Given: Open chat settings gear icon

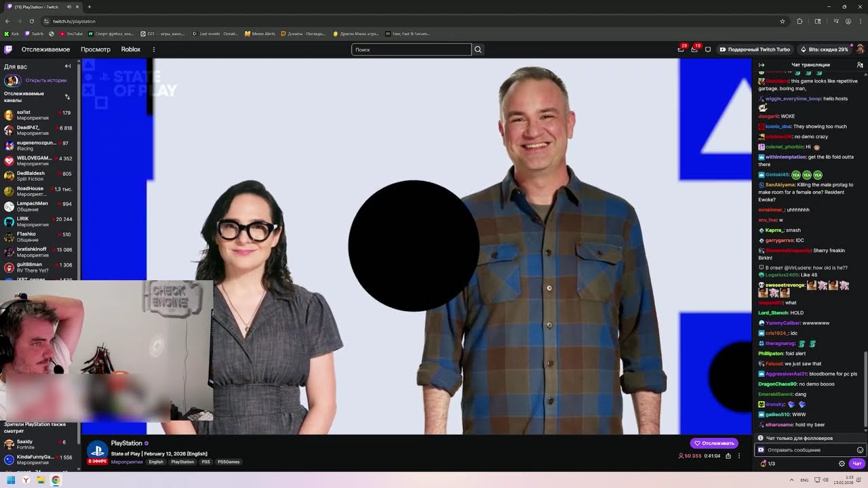Looking at the screenshot, I should [x=842, y=464].
